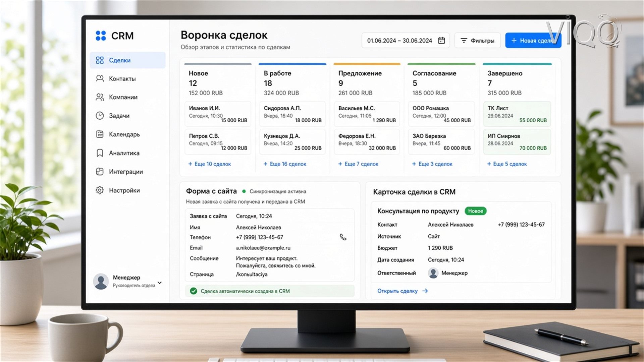Click the Сделки grid icon
This screenshot has height=362, width=644.
click(x=100, y=60)
